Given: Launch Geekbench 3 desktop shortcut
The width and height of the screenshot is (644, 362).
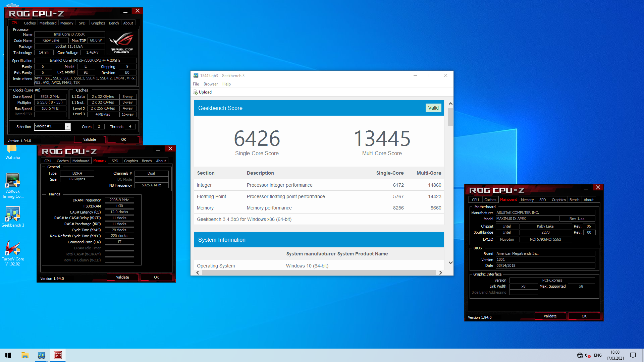Looking at the screenshot, I should [x=13, y=217].
